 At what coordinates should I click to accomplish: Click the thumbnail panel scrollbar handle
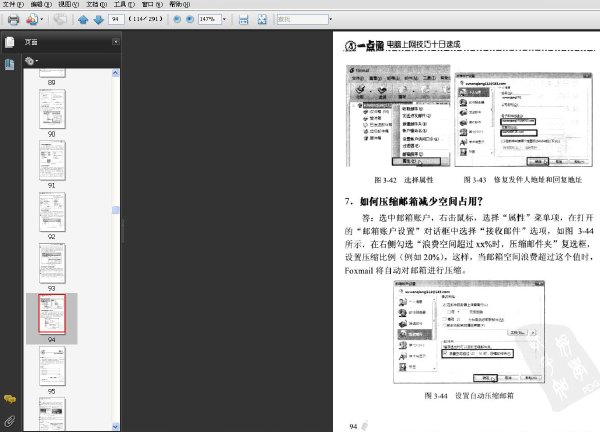[x=116, y=210]
